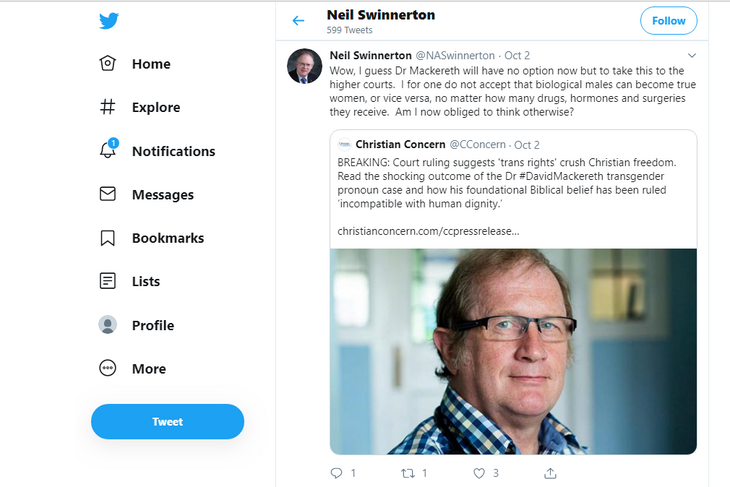Open the christianconcern.com press release link
The width and height of the screenshot is (730, 487).
[x=428, y=231]
